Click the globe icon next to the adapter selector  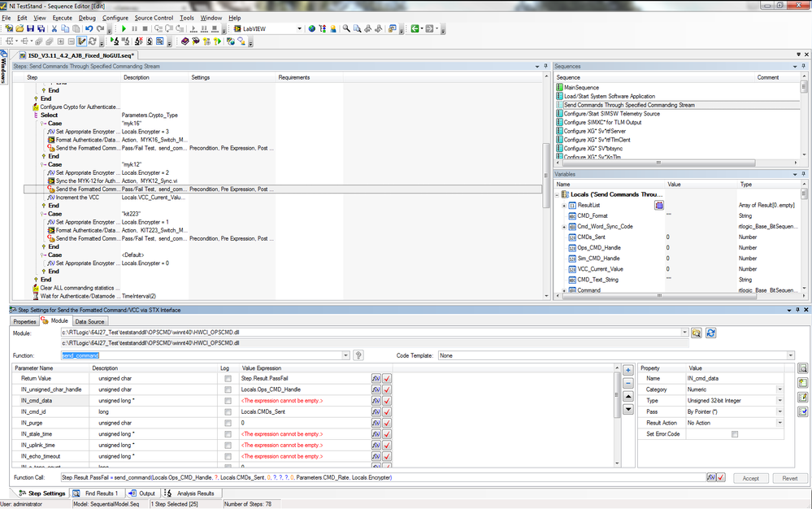(312, 29)
